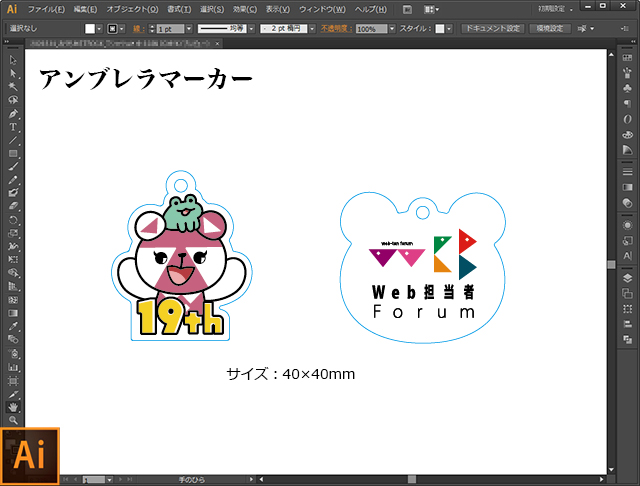Click the orange 不透明度 opacity link
Screen dimensions: 640x486
point(336,29)
